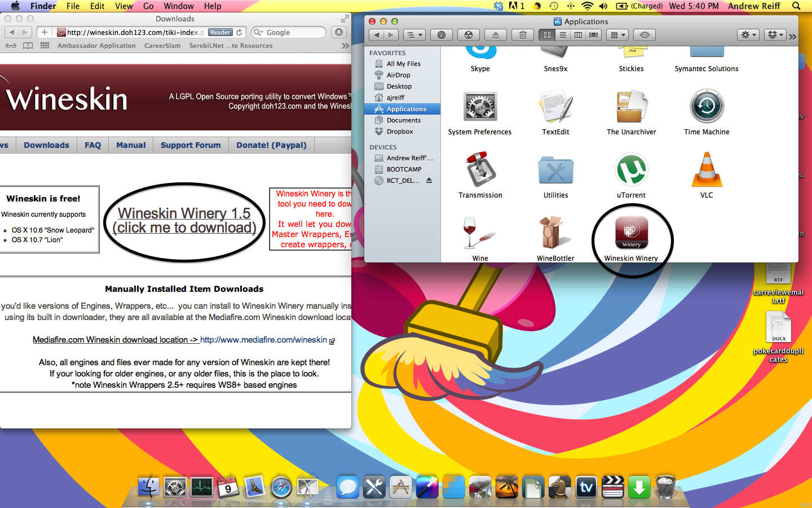Show Safari downloads button
Image resolution: width=812 pixels, height=508 pixels.
[339, 32]
